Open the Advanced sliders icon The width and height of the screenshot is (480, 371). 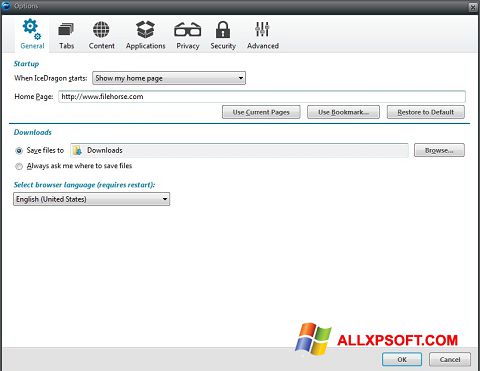point(262,29)
